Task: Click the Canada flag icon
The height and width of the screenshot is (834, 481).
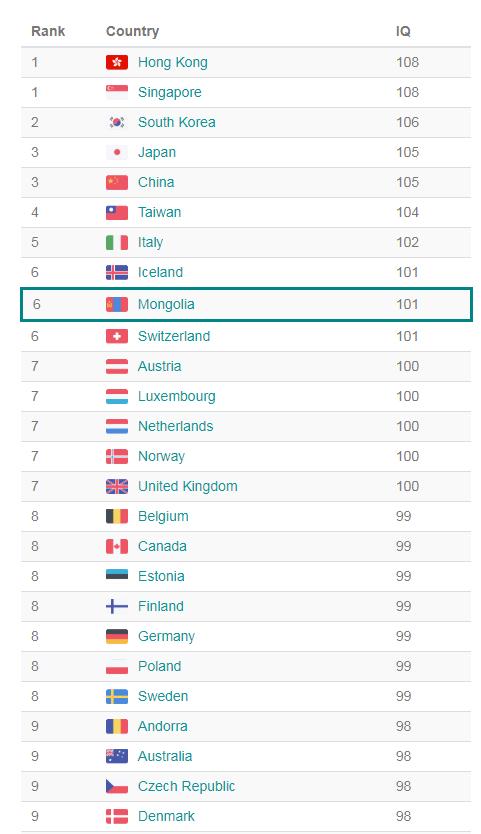Action: [x=117, y=546]
